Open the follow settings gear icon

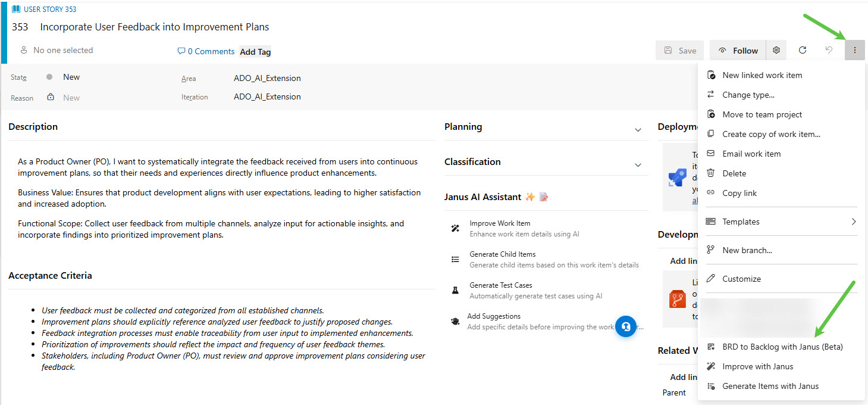point(776,51)
